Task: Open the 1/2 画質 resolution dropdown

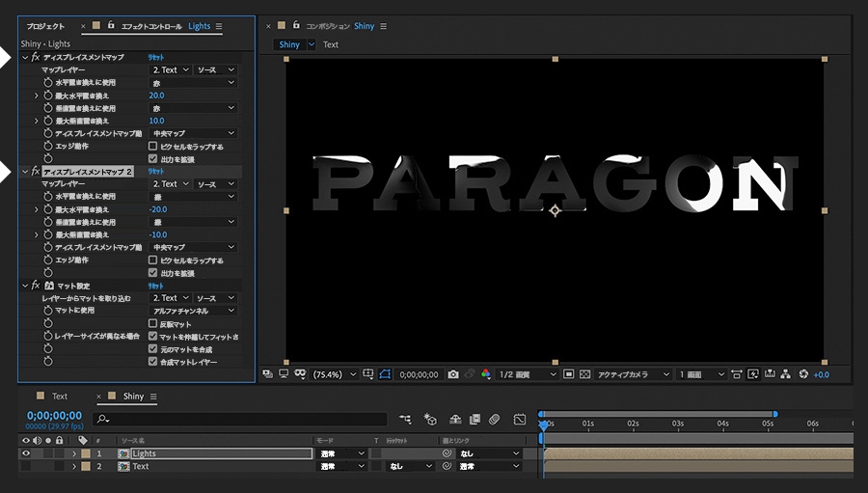Action: coord(527,374)
